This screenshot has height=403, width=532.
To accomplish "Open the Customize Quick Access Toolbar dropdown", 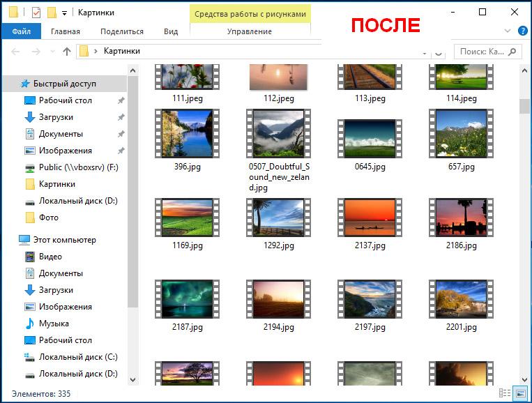I will (64, 13).
